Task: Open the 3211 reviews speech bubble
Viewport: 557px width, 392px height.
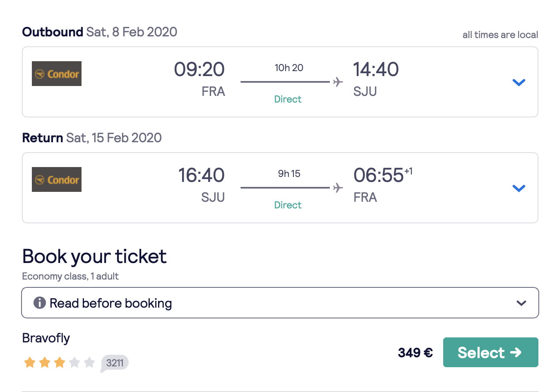Action: [x=115, y=363]
